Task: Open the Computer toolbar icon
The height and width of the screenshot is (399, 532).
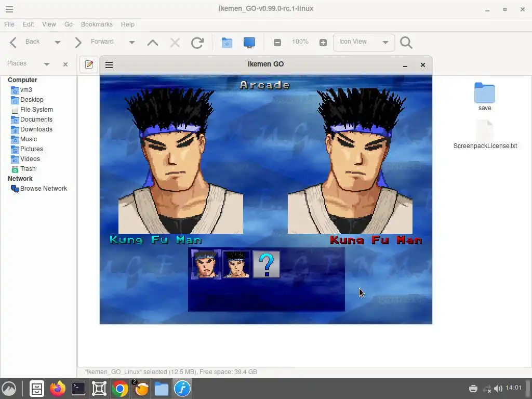Action: pos(249,43)
